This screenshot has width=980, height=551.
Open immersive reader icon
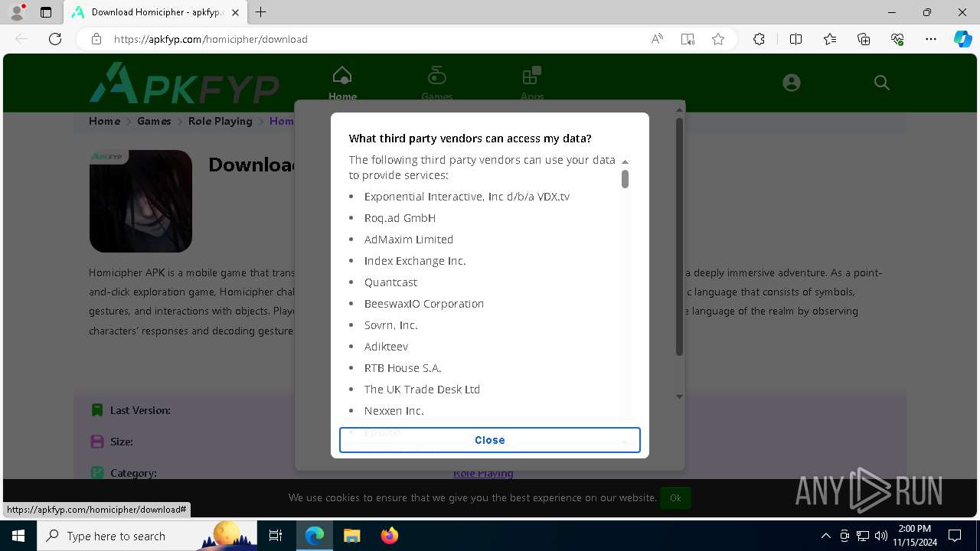[688, 39]
